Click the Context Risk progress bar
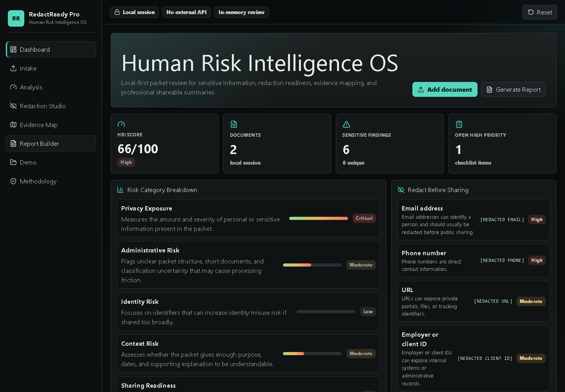 [312, 354]
